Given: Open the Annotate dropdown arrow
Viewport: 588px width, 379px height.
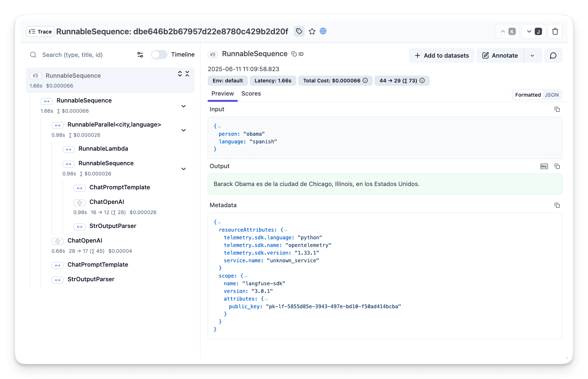Looking at the screenshot, I should pos(532,55).
